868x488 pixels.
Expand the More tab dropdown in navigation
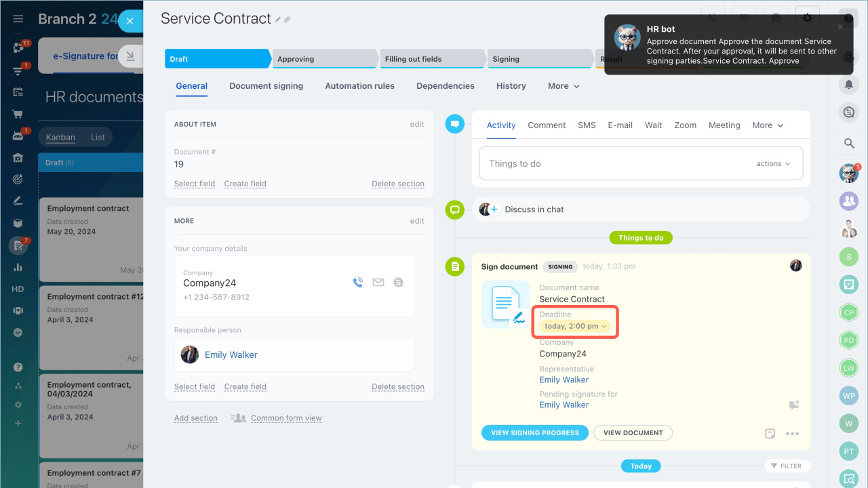(x=564, y=86)
